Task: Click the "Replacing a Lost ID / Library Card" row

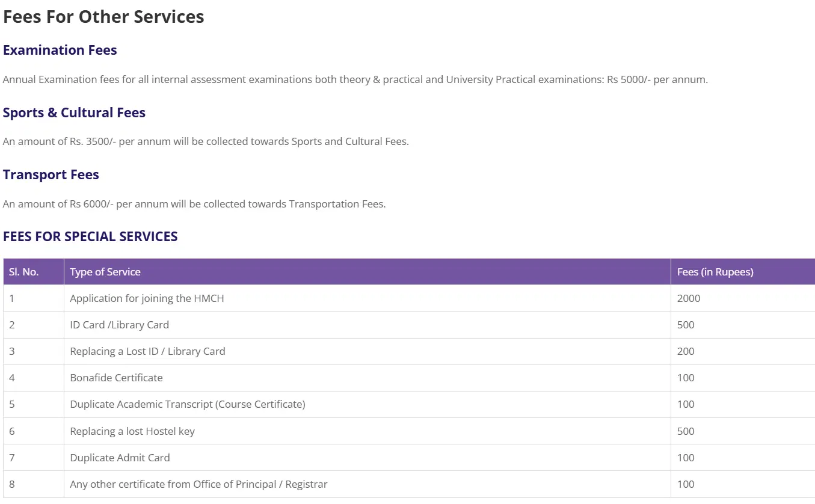Action: 147,351
